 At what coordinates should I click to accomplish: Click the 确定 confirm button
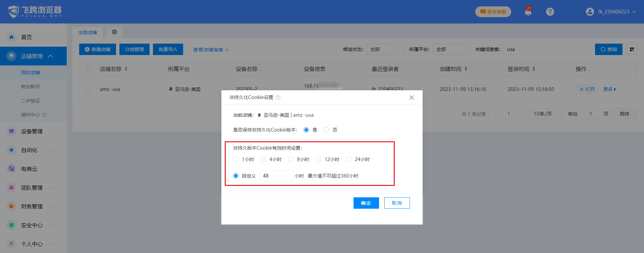(x=366, y=203)
